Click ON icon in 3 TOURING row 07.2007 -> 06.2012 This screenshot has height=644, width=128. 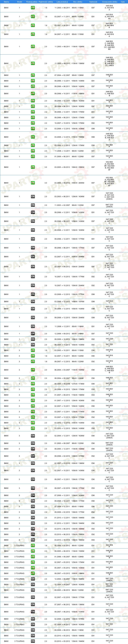click(x=33, y=605)
